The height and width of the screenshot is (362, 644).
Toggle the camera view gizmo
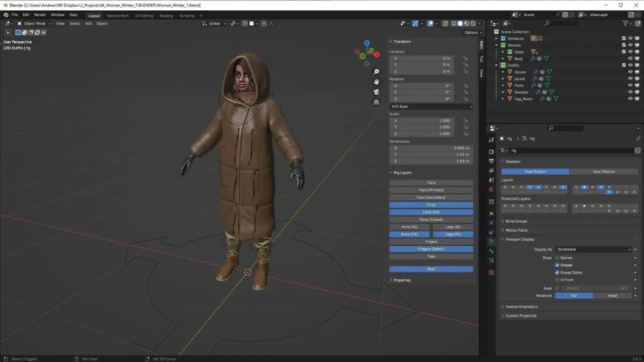point(377,92)
